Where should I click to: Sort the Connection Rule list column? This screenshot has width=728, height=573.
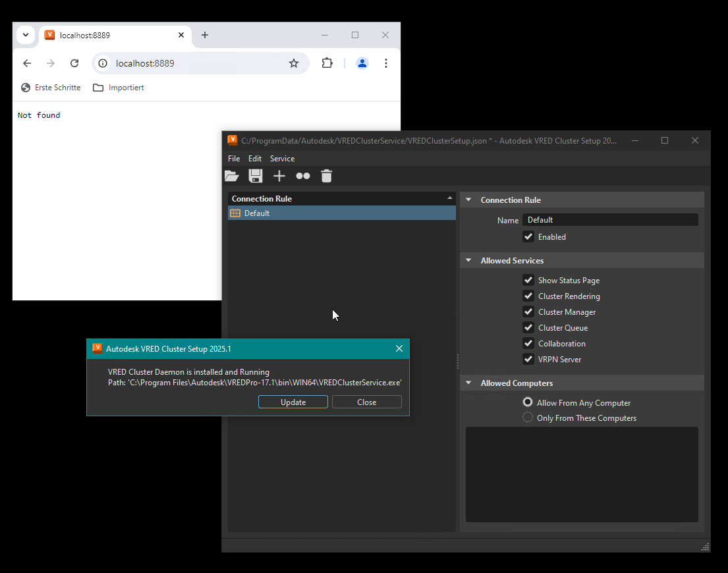[x=342, y=199]
